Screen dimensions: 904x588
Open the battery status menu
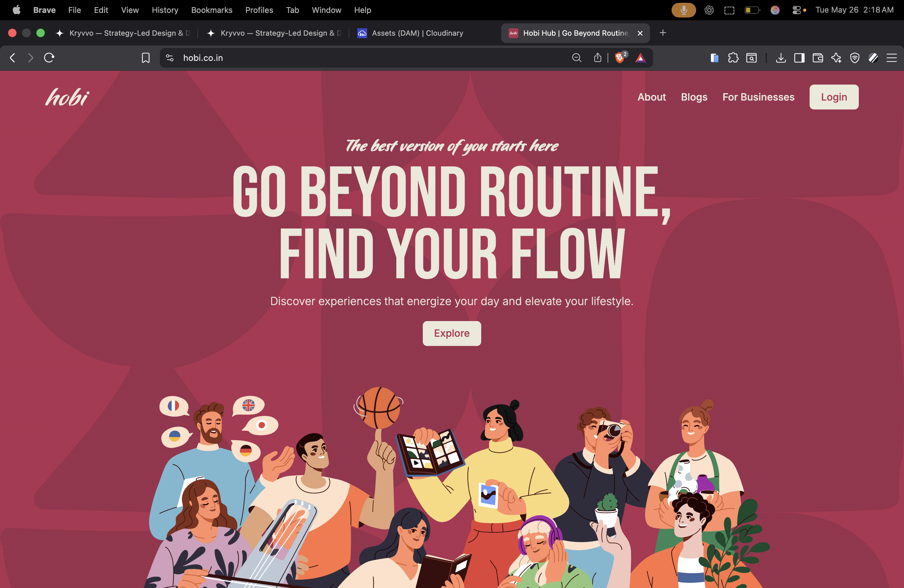(752, 10)
